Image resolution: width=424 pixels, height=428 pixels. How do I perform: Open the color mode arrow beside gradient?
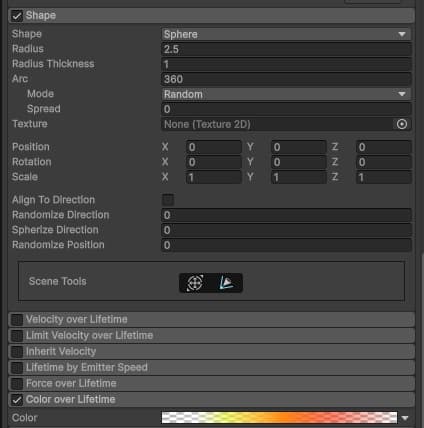(405, 418)
